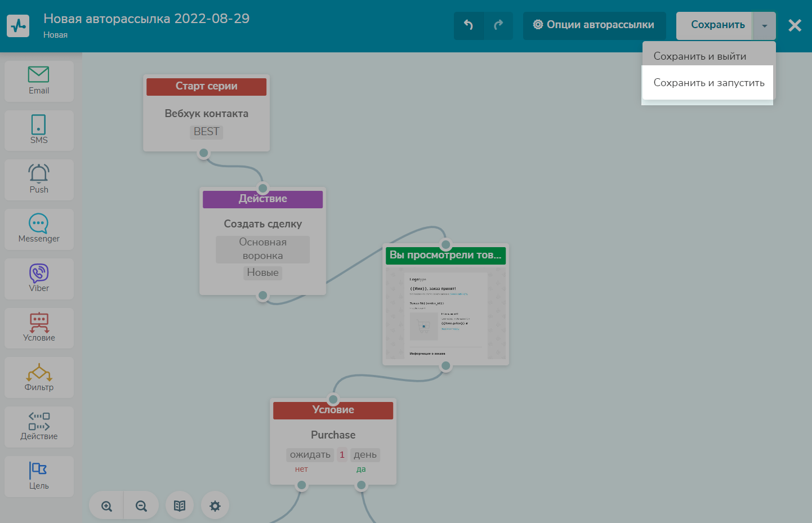Add an SMS block from the sidebar
The image size is (812, 523).
pyautogui.click(x=39, y=131)
